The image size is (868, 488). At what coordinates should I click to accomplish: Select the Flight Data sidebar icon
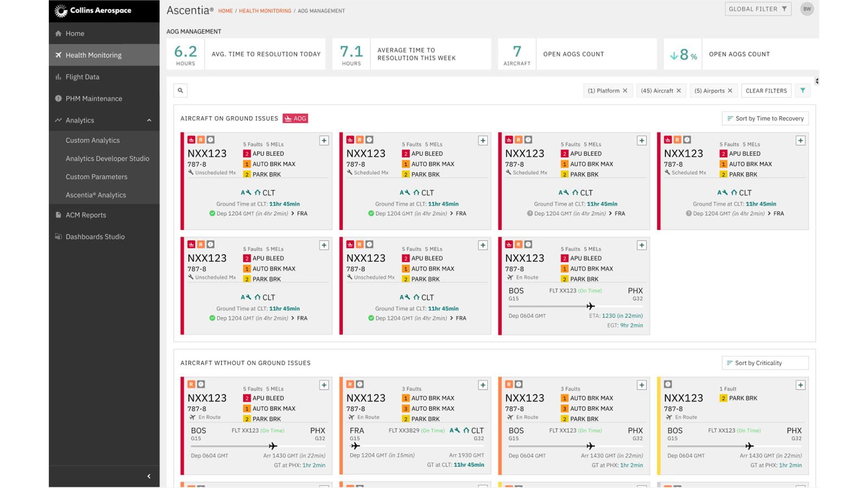(x=59, y=76)
